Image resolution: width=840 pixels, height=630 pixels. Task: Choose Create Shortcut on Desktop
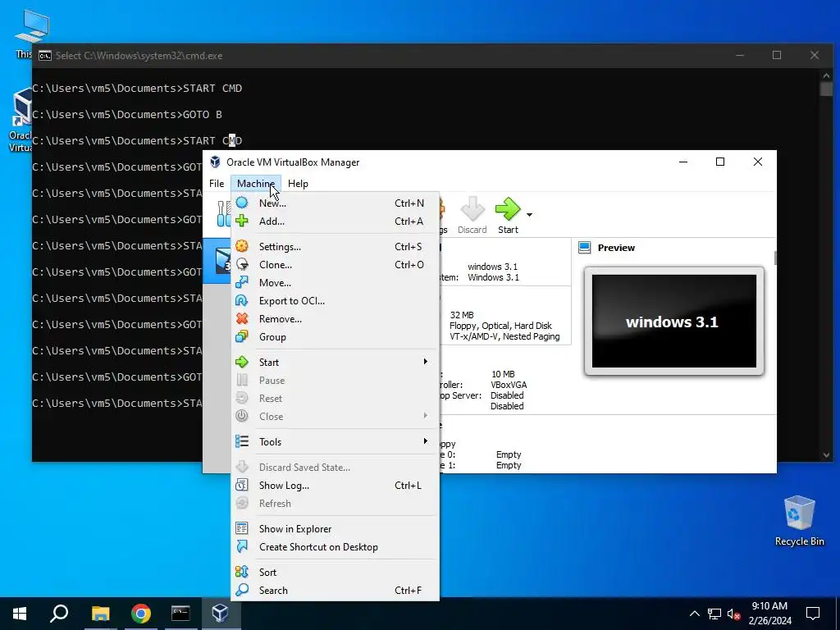[x=336, y=547]
